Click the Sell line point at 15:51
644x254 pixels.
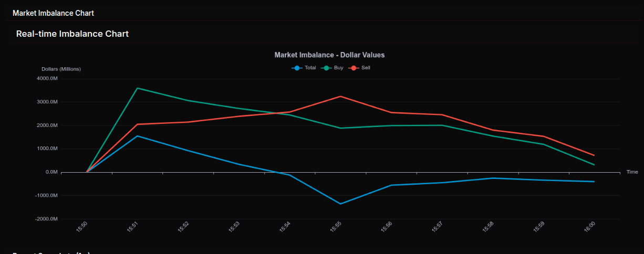pos(137,124)
